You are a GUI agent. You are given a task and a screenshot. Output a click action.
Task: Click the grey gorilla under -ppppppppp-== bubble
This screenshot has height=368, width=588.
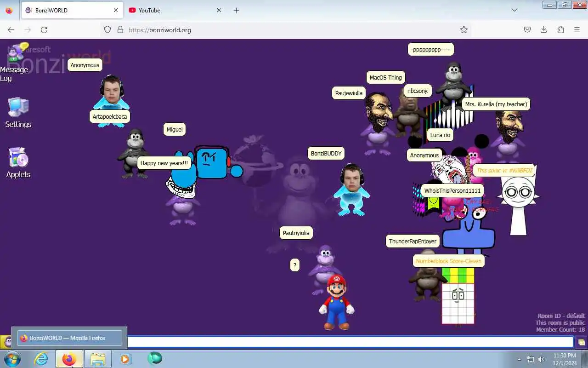(x=454, y=85)
